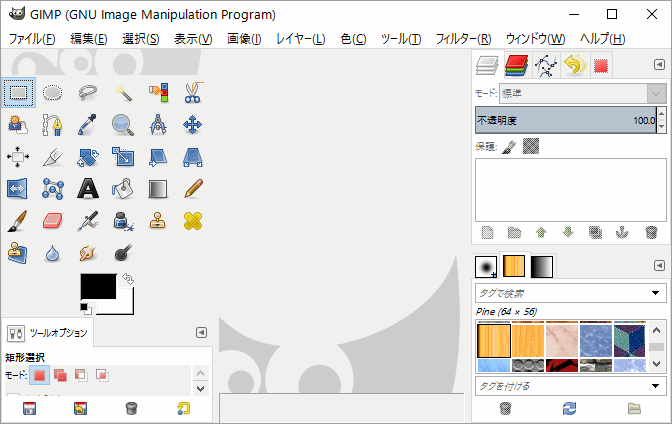The width and height of the screenshot is (672, 424).
Task: Open the patterns dock configuration menu
Action: point(659,266)
